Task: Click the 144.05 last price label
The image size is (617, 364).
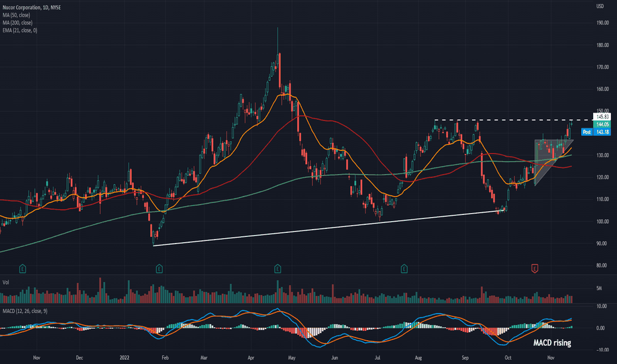Action: (x=602, y=124)
